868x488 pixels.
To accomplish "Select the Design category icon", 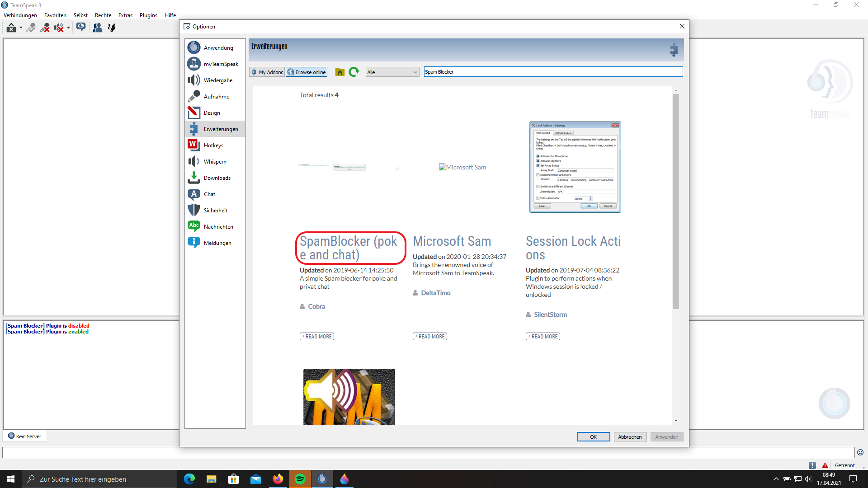I will (x=194, y=113).
